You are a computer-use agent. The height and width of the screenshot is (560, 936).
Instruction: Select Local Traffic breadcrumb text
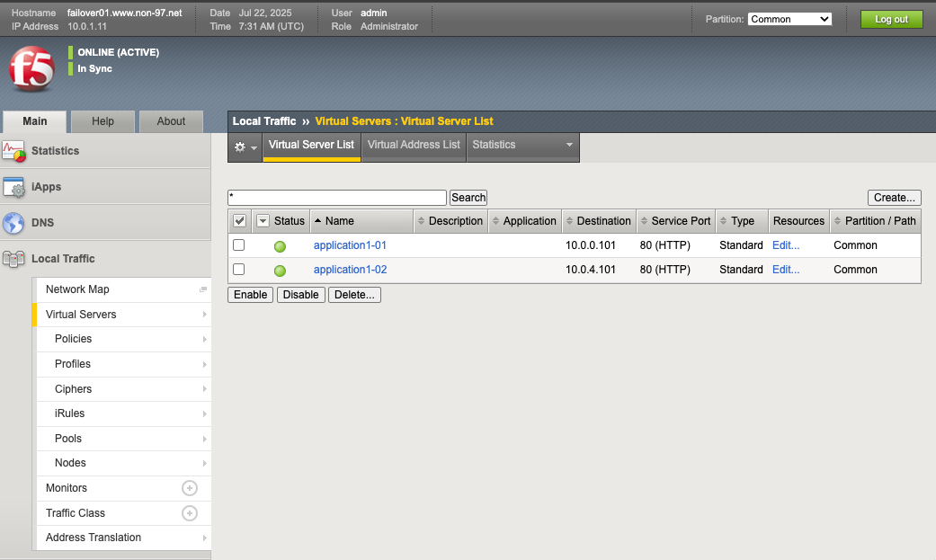(x=263, y=121)
